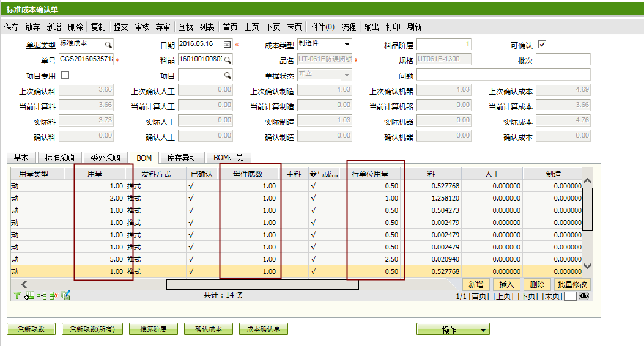
Task: Click into the 批次 input field
Action: coord(563,60)
